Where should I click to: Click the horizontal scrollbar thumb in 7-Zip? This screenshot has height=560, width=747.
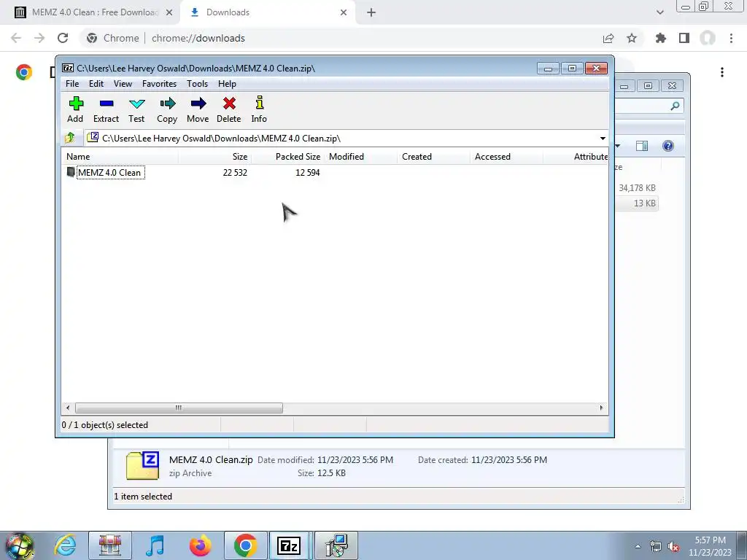[179, 408]
